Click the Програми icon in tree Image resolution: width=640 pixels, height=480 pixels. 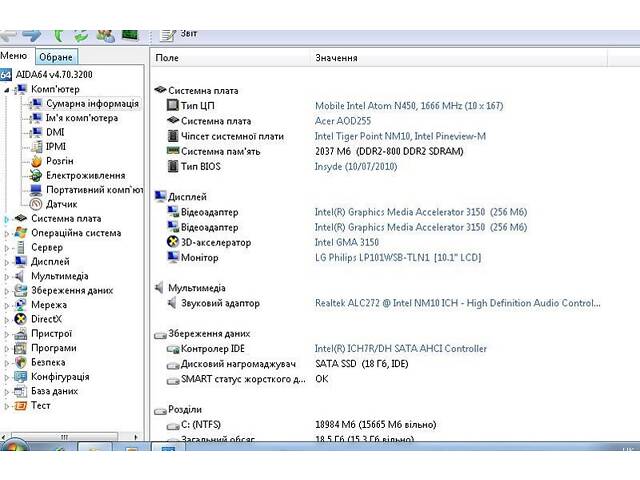tap(20, 348)
